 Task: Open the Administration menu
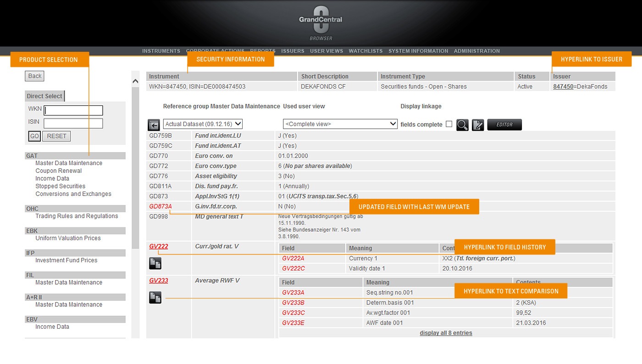pyautogui.click(x=477, y=51)
